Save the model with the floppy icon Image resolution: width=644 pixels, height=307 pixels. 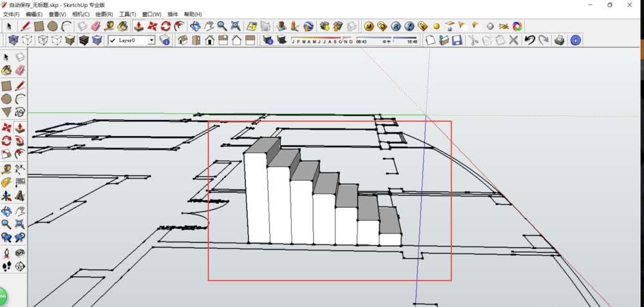(457, 40)
